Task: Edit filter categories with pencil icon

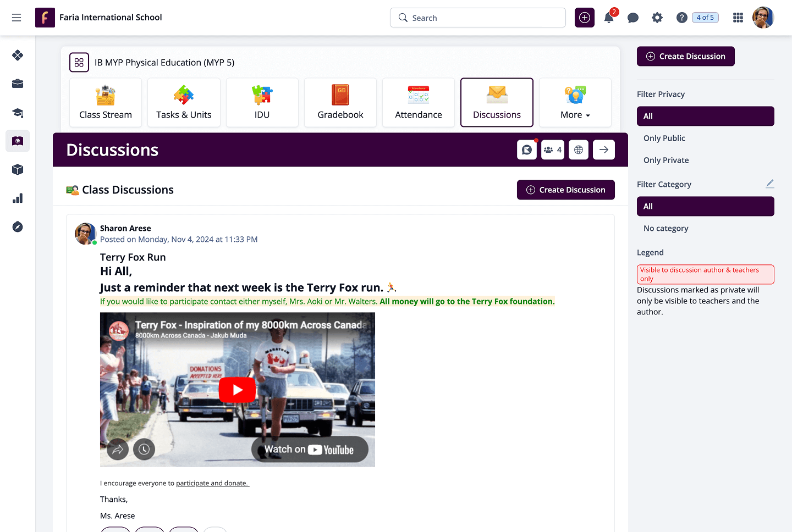Action: click(x=769, y=184)
